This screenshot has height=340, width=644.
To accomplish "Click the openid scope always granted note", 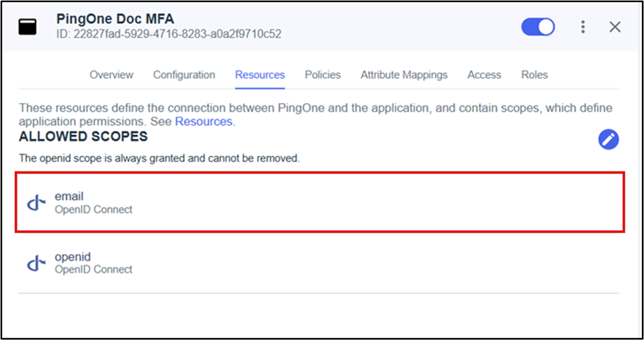I will click(x=160, y=158).
